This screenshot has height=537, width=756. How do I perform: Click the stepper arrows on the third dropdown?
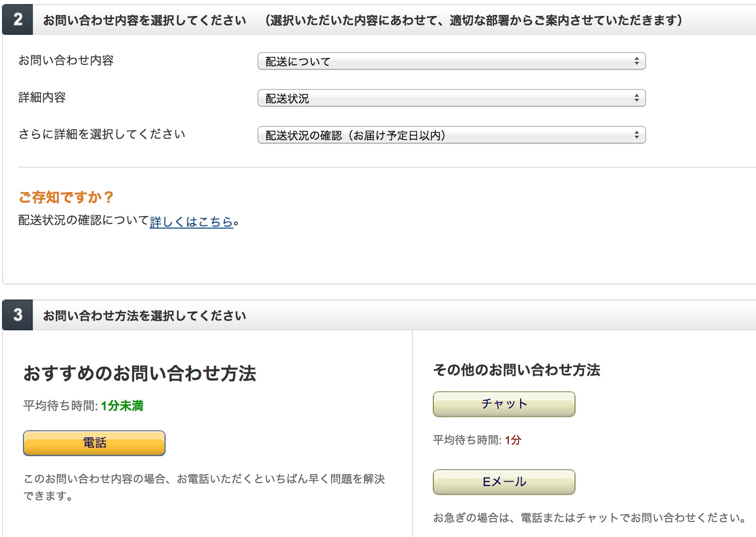(637, 135)
